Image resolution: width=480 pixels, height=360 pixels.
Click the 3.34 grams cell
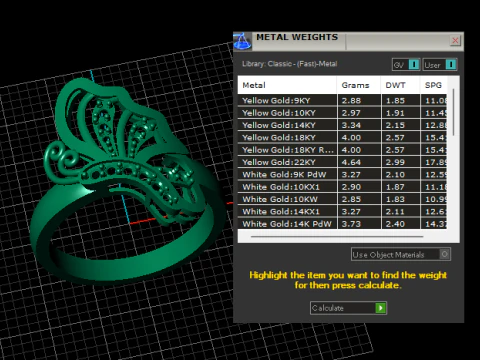click(x=359, y=125)
